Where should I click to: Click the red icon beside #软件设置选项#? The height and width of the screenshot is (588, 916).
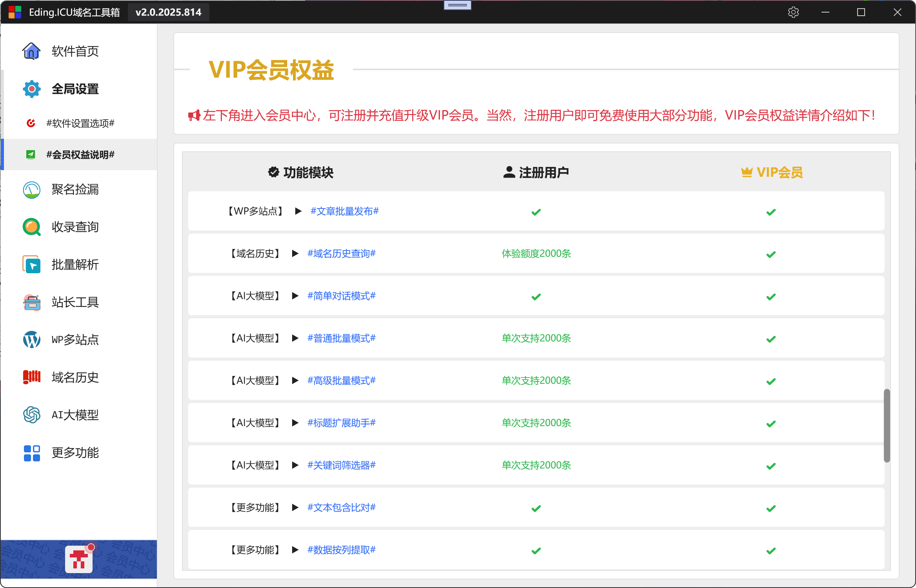pyautogui.click(x=31, y=123)
